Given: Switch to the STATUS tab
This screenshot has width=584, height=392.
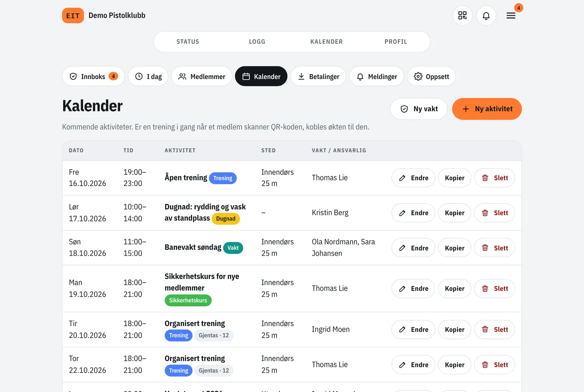Looking at the screenshot, I should [188, 42].
